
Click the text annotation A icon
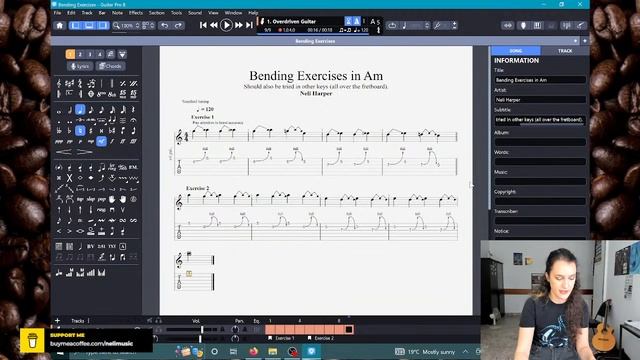(123, 246)
